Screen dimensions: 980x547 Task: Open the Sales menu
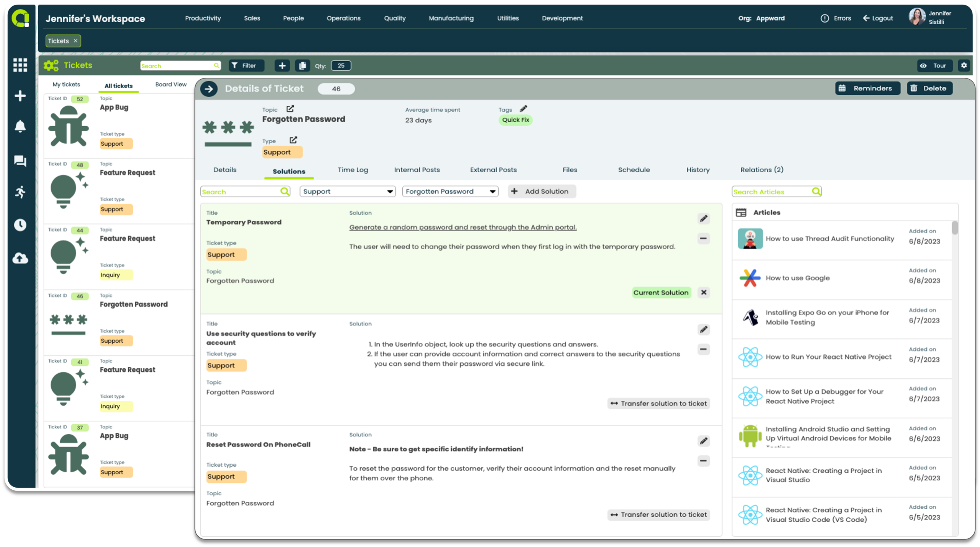tap(252, 18)
